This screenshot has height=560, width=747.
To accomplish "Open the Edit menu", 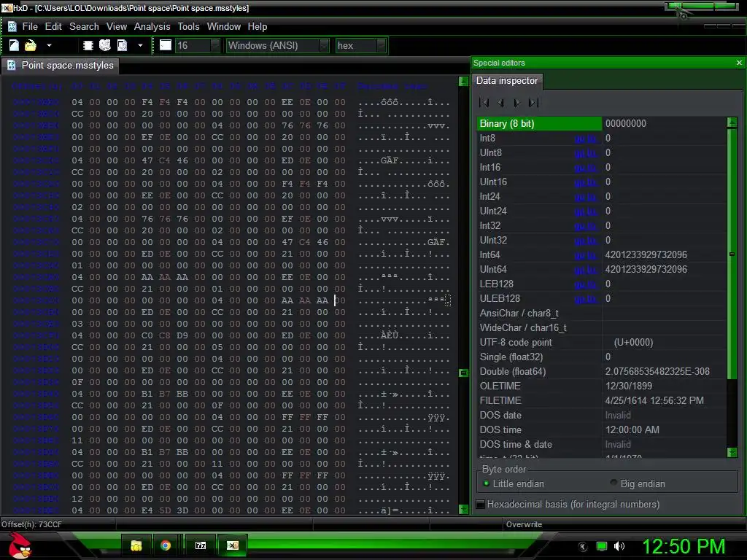I will point(53,27).
